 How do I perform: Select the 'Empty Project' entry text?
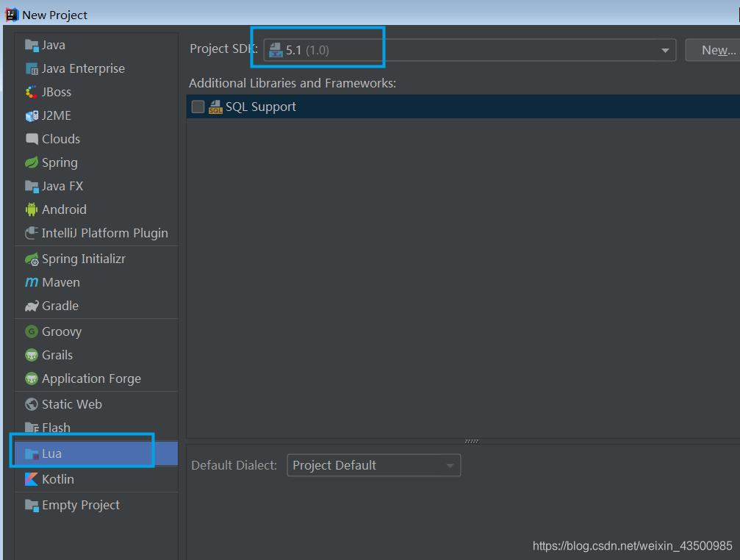tap(81, 506)
